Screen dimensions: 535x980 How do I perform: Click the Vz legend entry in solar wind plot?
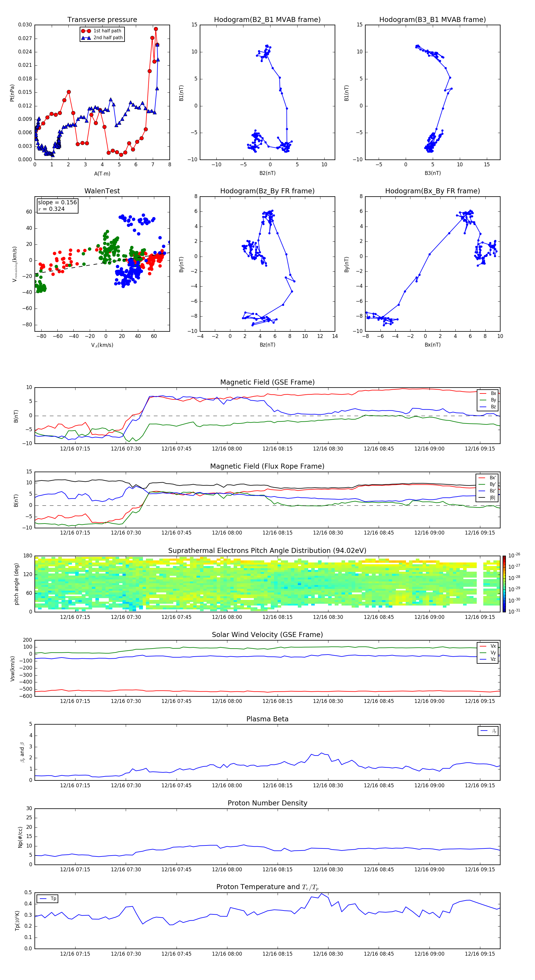click(x=488, y=659)
